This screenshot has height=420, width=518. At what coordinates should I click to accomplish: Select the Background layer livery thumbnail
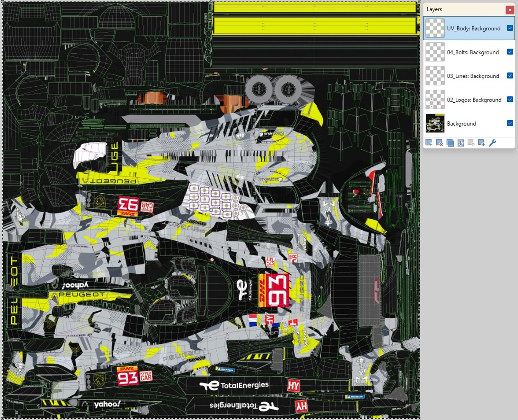[435, 123]
